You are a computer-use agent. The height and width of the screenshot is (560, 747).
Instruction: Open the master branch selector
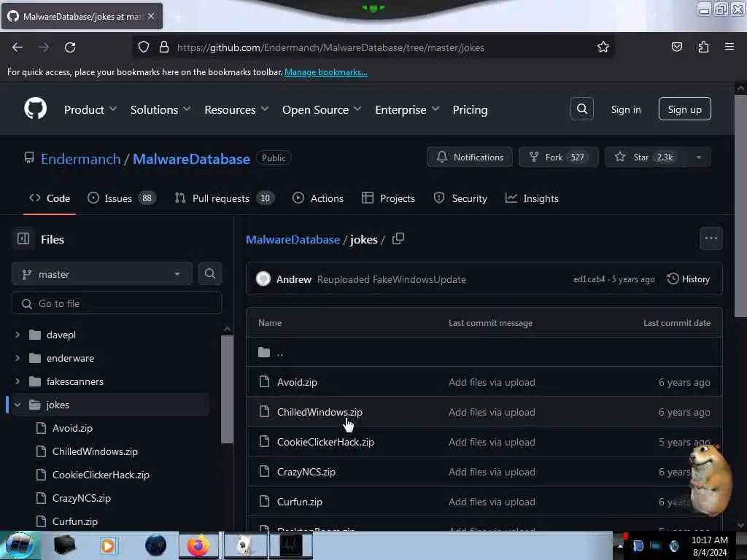(x=102, y=274)
